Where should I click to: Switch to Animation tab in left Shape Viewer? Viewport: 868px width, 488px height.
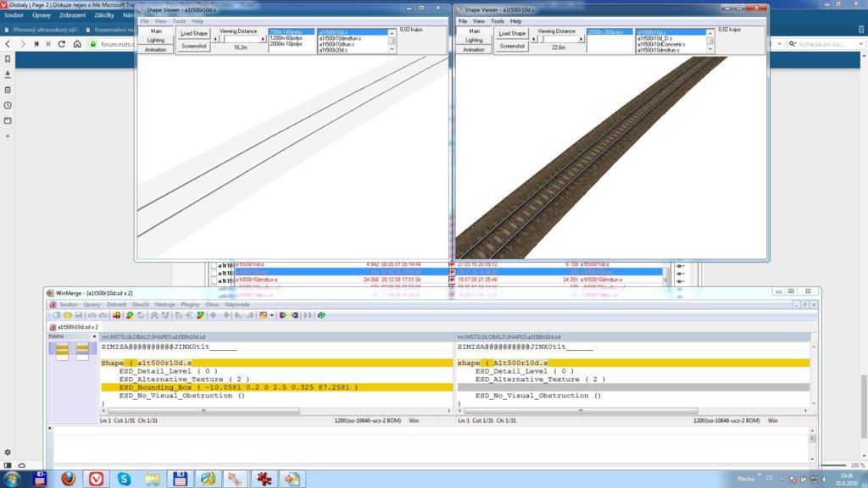tap(156, 50)
